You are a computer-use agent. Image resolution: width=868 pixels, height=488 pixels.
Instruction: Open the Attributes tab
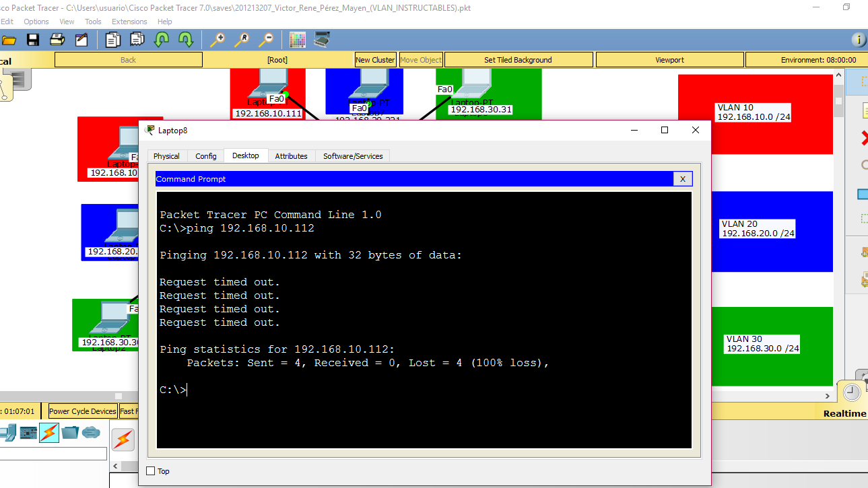(x=291, y=156)
